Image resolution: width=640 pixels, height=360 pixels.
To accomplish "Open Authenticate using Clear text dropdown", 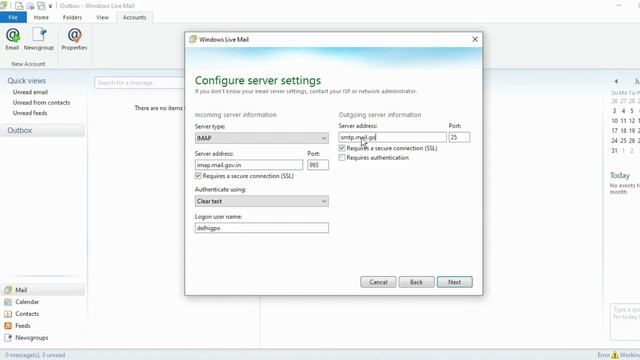I will pos(262,201).
